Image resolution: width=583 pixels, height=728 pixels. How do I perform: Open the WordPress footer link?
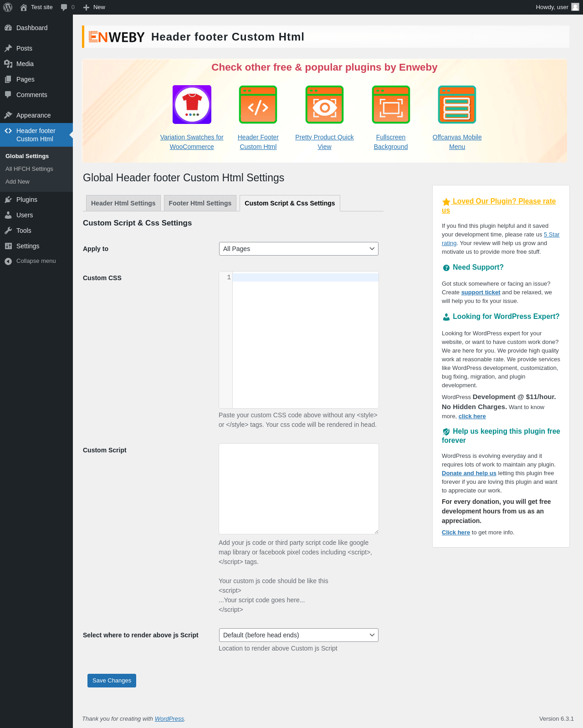pos(169,719)
